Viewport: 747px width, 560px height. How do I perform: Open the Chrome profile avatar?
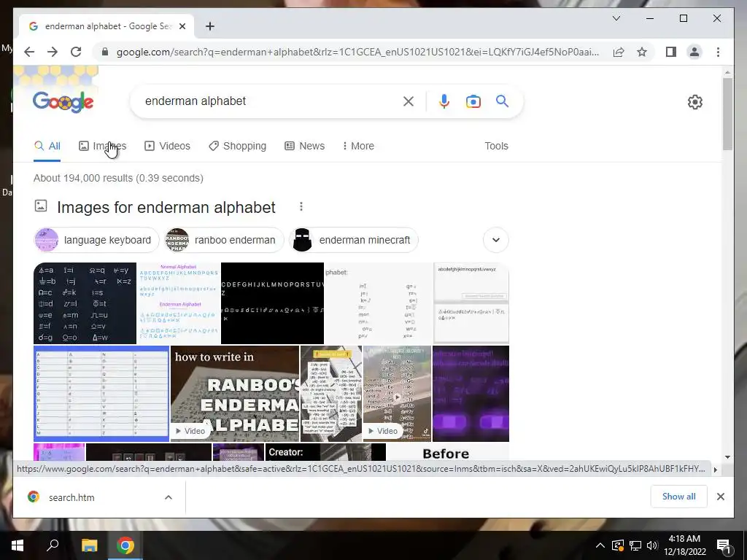tap(694, 52)
